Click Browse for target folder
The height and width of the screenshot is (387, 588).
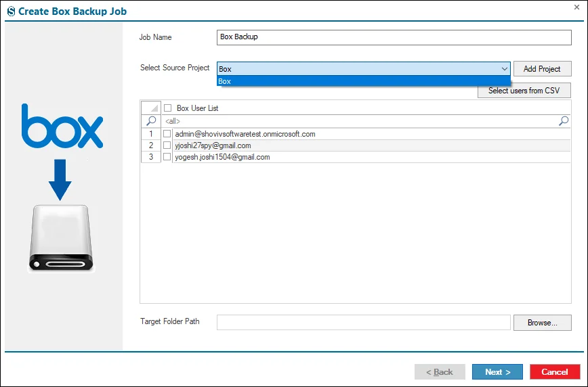coord(542,323)
